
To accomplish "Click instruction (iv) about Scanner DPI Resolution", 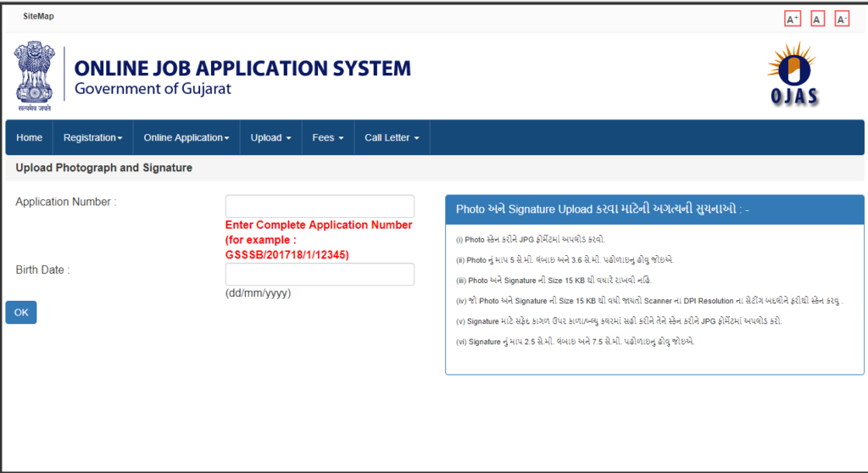I will (x=648, y=301).
